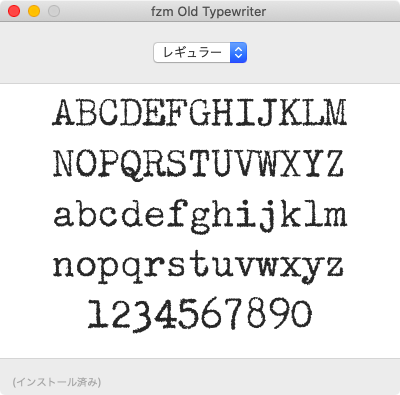Screen dimensions: 400x395
Task: Click the fzm Old Typewriter window title
Action: pyautogui.click(x=208, y=12)
